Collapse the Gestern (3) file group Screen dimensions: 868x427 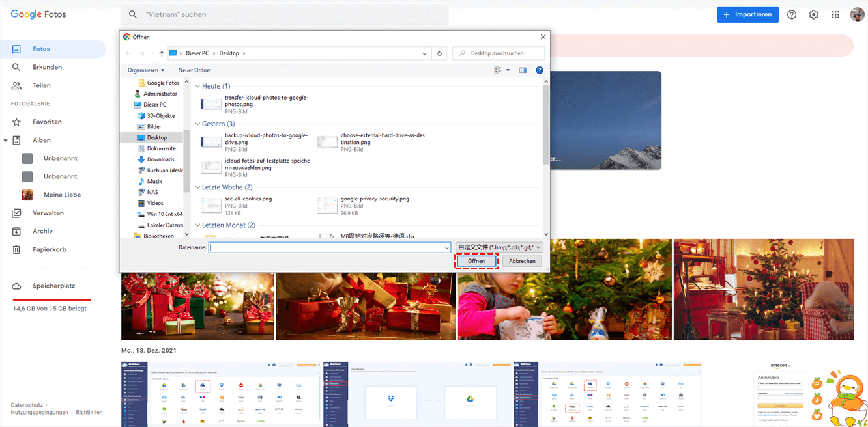tap(197, 124)
